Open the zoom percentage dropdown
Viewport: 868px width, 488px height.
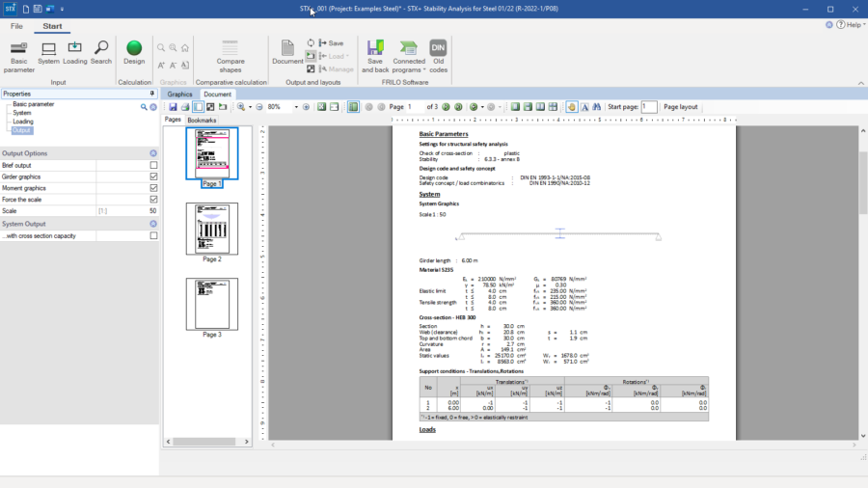[x=296, y=107]
